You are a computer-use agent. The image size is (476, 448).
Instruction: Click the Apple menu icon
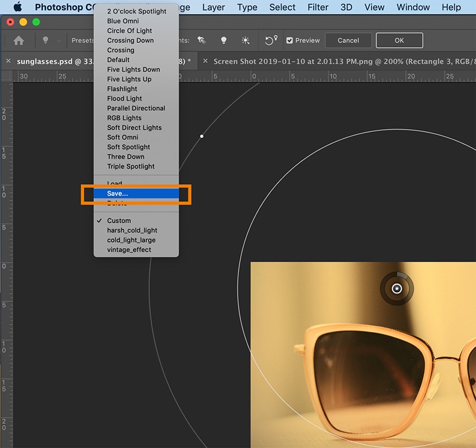click(17, 7)
